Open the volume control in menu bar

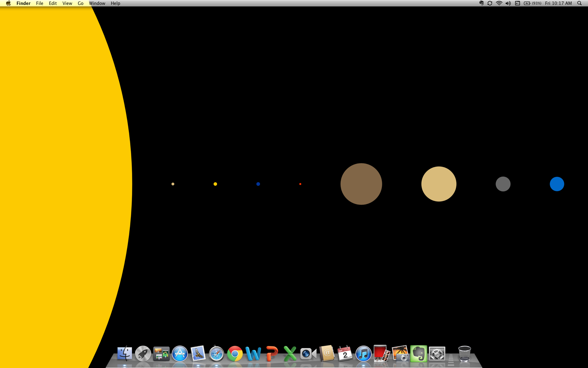point(508,3)
